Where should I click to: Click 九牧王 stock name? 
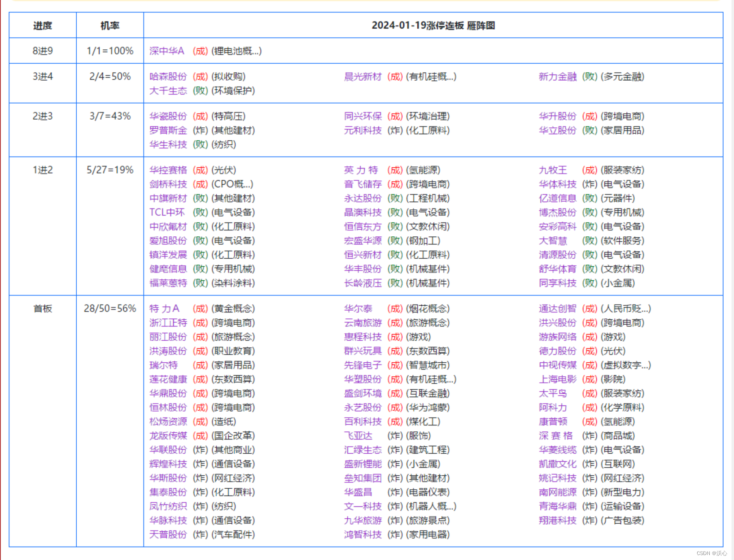[553, 170]
